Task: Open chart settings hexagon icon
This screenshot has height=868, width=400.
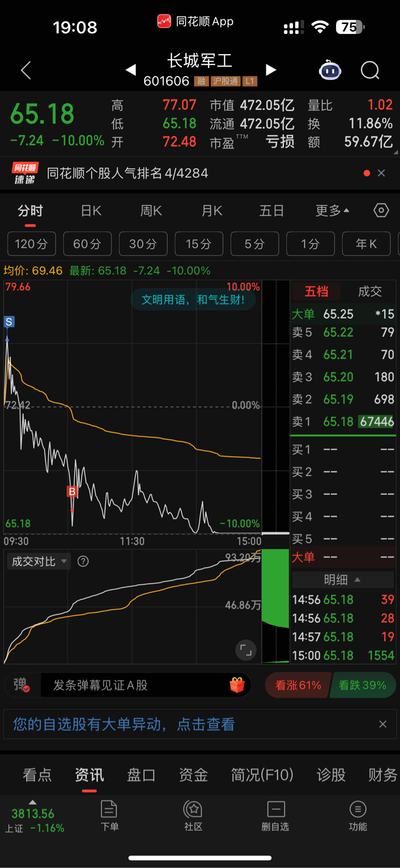Action: [x=381, y=211]
